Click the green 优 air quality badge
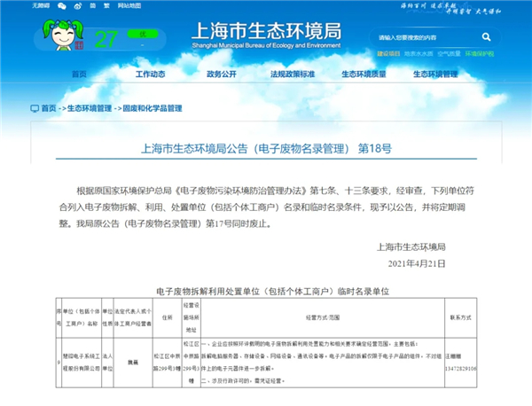 click(x=143, y=34)
